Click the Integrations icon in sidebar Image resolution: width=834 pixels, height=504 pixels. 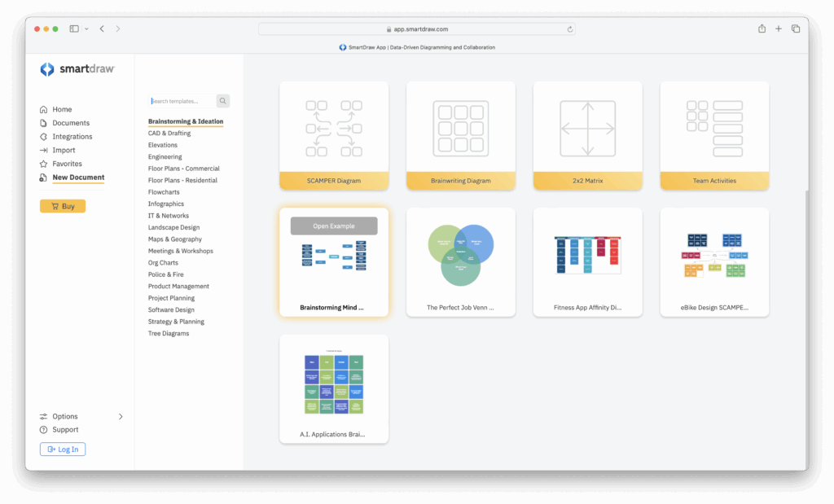[44, 137]
